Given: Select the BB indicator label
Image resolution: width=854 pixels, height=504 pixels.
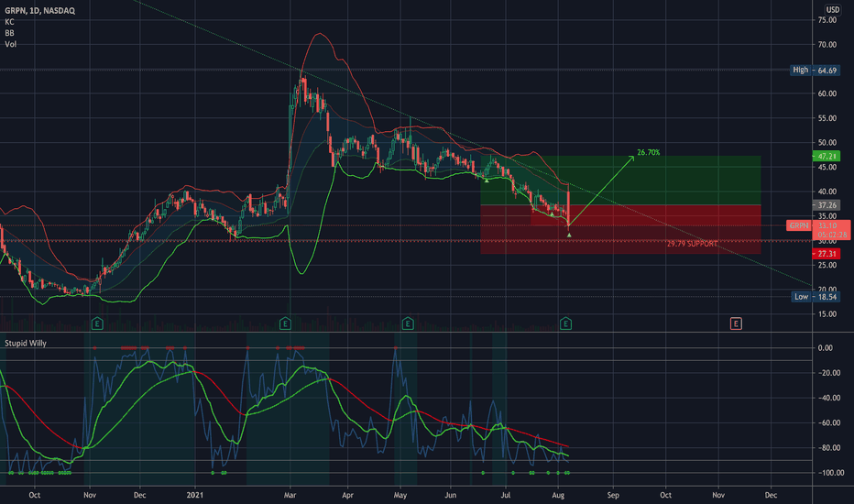Looking at the screenshot, I should [9, 33].
